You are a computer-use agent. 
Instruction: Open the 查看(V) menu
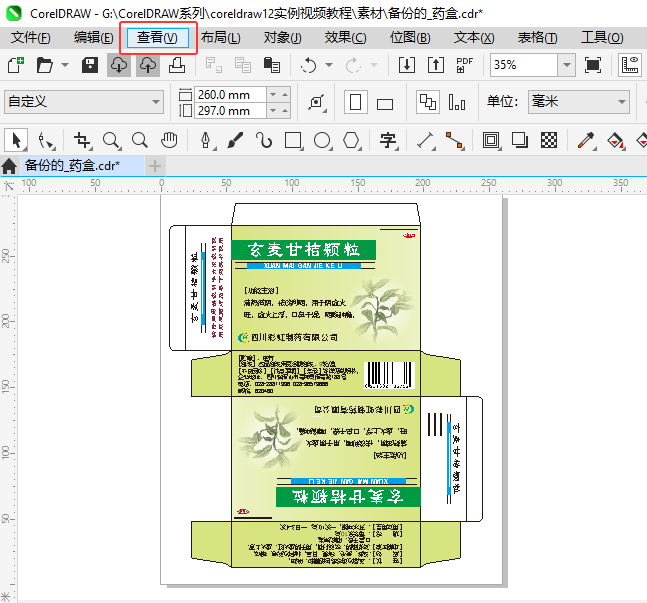157,38
